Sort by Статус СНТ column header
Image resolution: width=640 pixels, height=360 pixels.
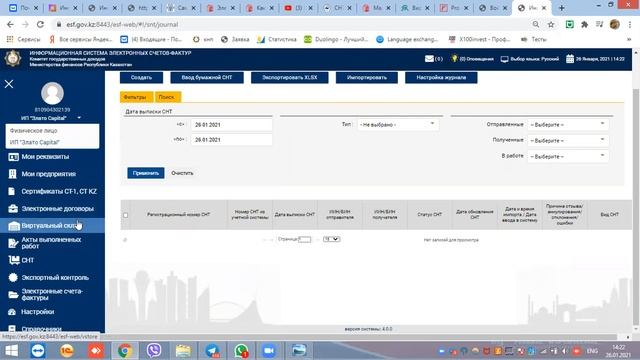pos(429,215)
